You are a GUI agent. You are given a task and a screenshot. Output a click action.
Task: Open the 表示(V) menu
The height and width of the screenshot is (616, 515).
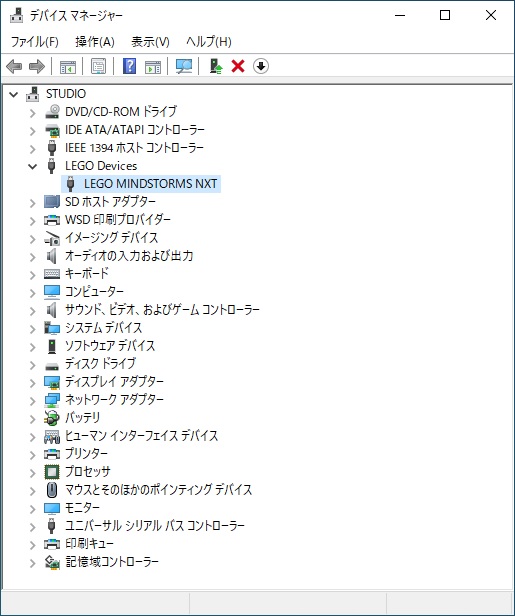pos(150,41)
